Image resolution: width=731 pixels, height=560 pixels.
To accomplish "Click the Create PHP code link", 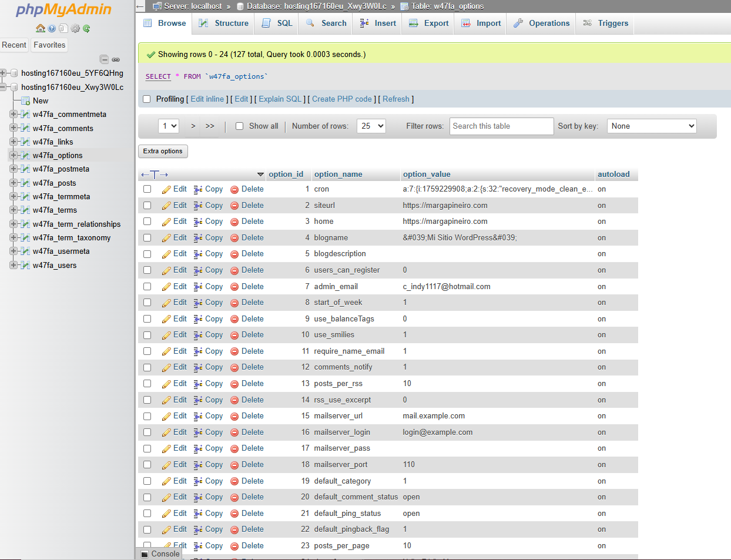I will [x=341, y=99].
